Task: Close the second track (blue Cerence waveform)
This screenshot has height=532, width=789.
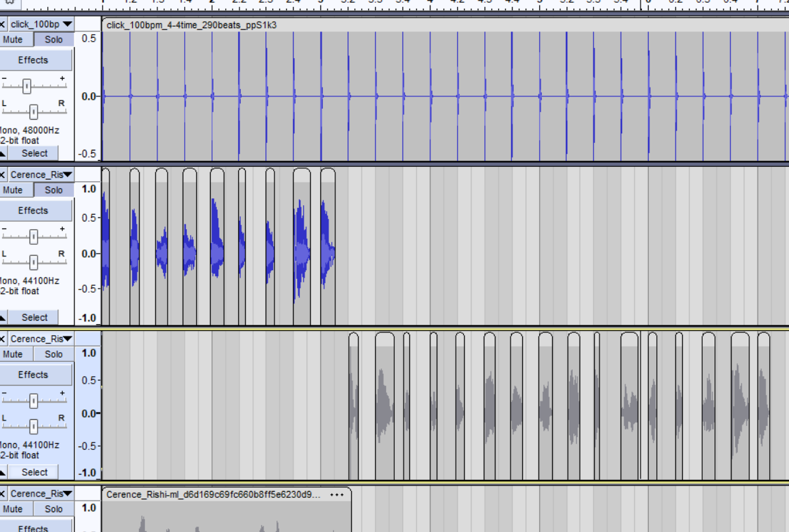Action: point(3,175)
